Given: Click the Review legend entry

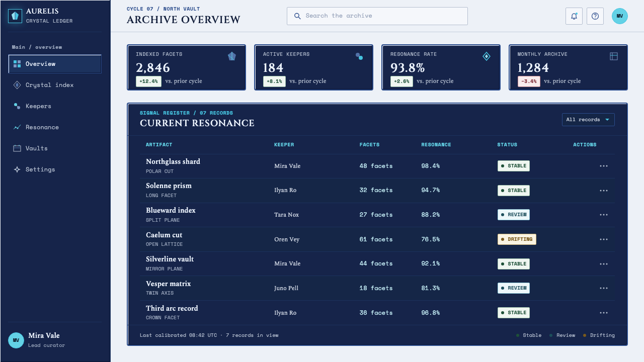Looking at the screenshot, I should pos(562,335).
